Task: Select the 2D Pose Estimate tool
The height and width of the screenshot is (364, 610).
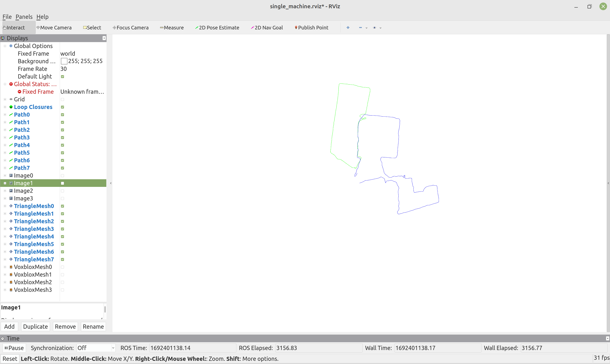Action: [217, 28]
